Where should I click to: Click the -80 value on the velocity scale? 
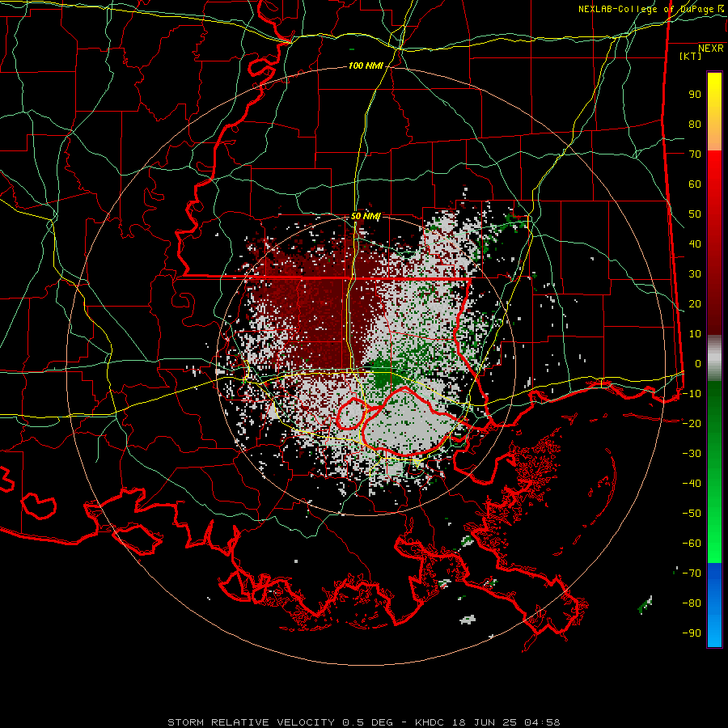tap(692, 603)
